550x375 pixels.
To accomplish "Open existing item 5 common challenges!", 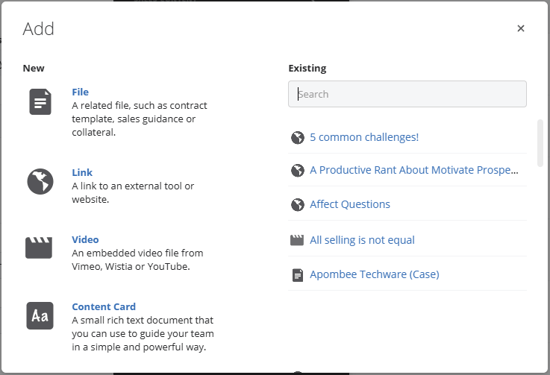I will (364, 137).
